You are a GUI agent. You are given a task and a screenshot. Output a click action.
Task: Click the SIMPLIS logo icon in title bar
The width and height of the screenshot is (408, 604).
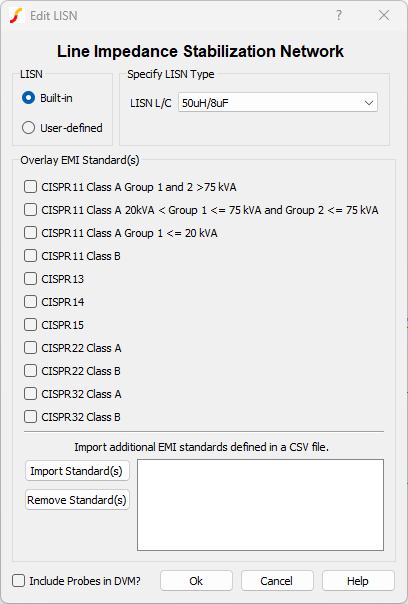coord(17,15)
